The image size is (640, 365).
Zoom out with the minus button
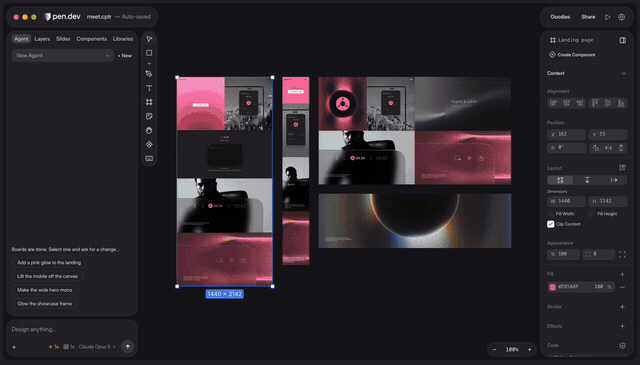pos(494,349)
